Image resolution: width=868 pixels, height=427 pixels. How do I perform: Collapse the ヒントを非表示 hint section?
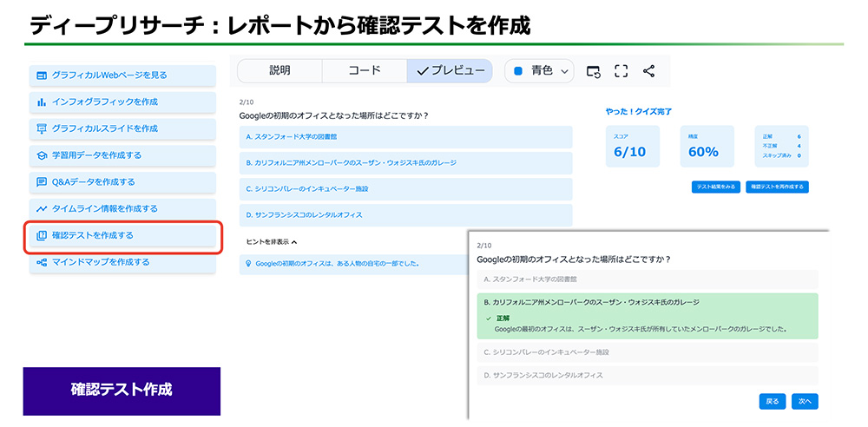pyautogui.click(x=272, y=242)
